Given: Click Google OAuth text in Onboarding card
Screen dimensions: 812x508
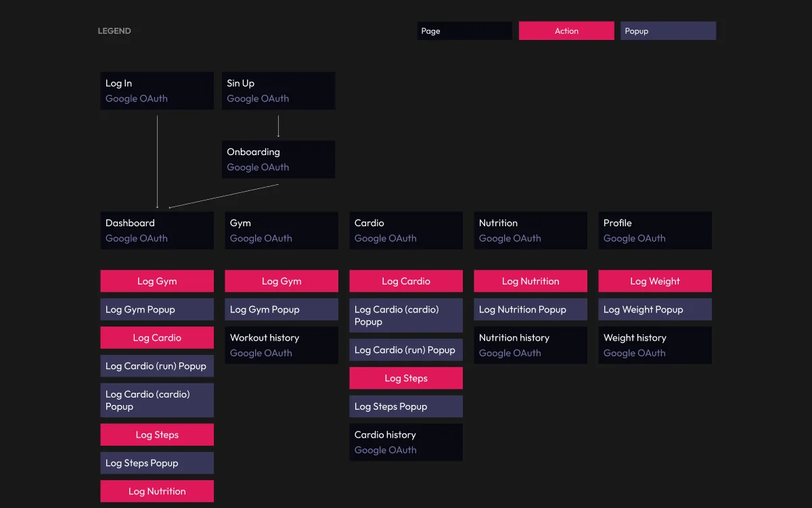Looking at the screenshot, I should [258, 167].
